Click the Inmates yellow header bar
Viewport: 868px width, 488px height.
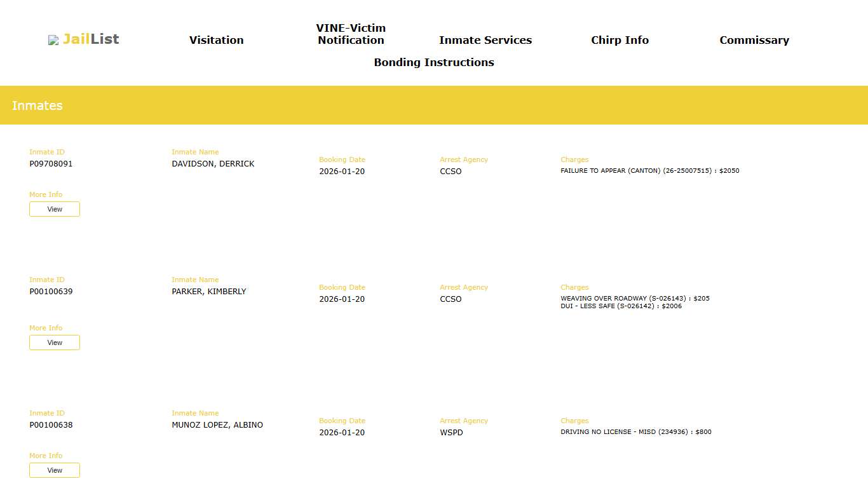pyautogui.click(x=434, y=105)
